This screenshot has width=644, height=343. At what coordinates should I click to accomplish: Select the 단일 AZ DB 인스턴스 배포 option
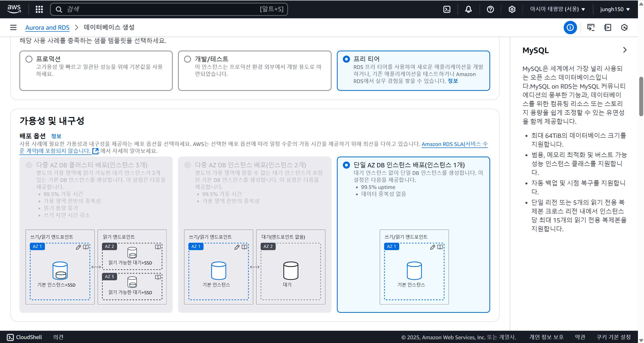(x=346, y=165)
